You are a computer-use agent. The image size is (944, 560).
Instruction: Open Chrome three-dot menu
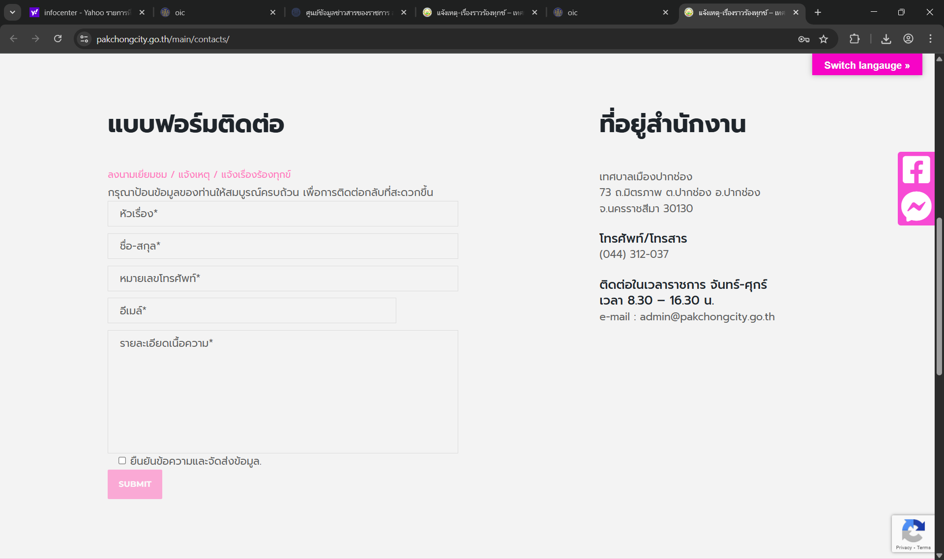930,39
